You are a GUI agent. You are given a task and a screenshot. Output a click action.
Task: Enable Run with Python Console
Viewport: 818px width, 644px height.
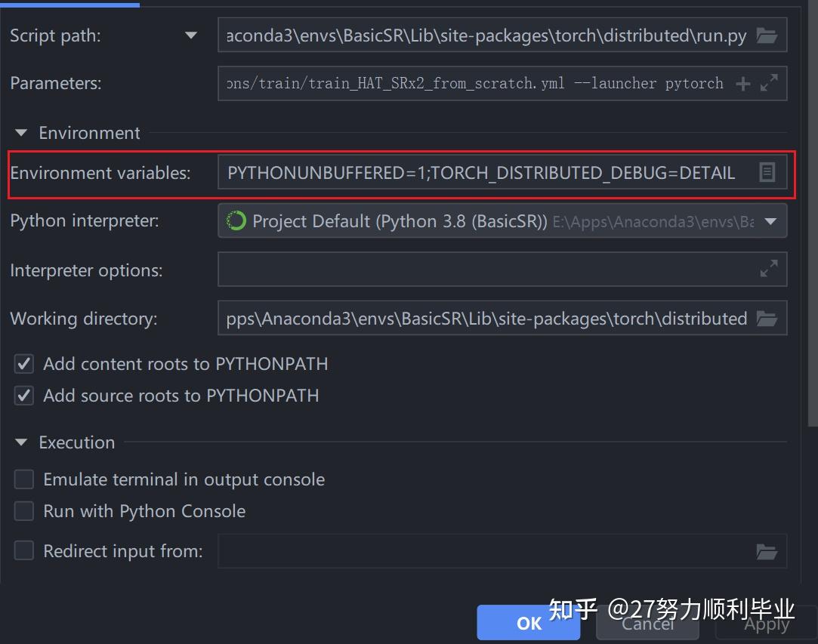(x=24, y=511)
